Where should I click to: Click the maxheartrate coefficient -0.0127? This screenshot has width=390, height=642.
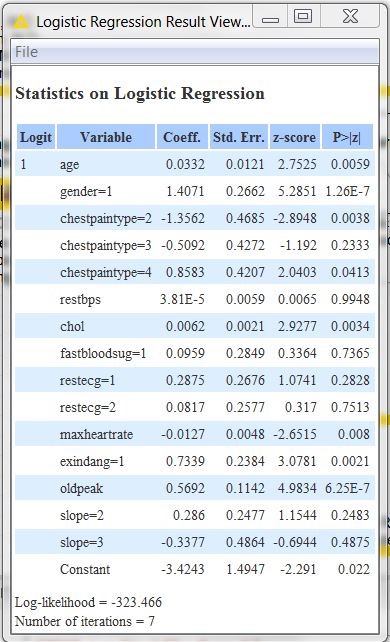click(x=183, y=434)
